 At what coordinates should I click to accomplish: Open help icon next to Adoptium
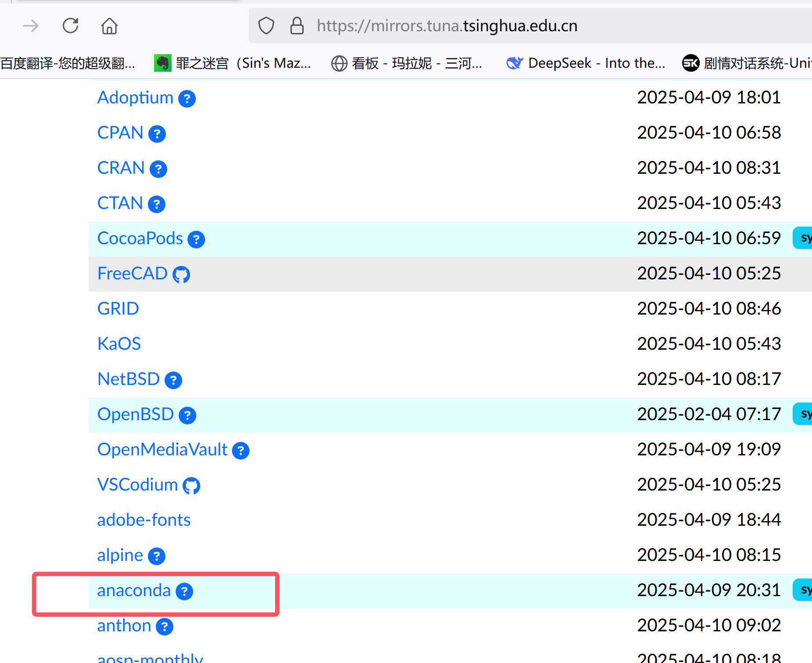point(187,99)
